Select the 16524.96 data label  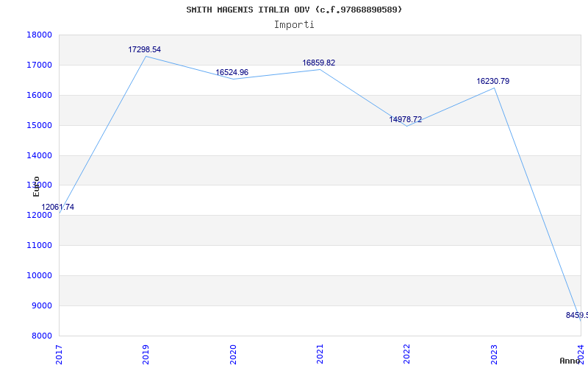232,72
